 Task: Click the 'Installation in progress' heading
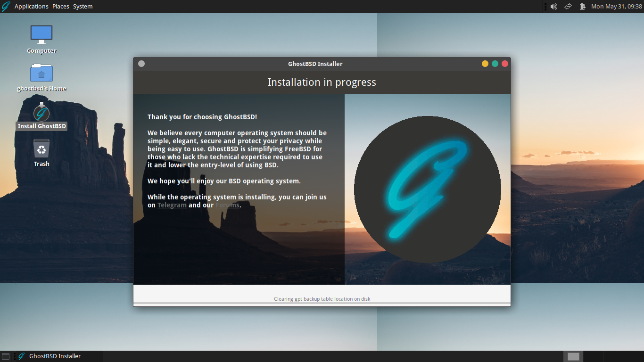tap(322, 82)
